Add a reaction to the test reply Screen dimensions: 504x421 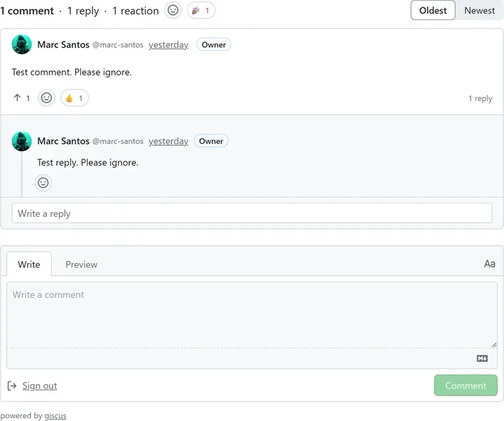43,183
